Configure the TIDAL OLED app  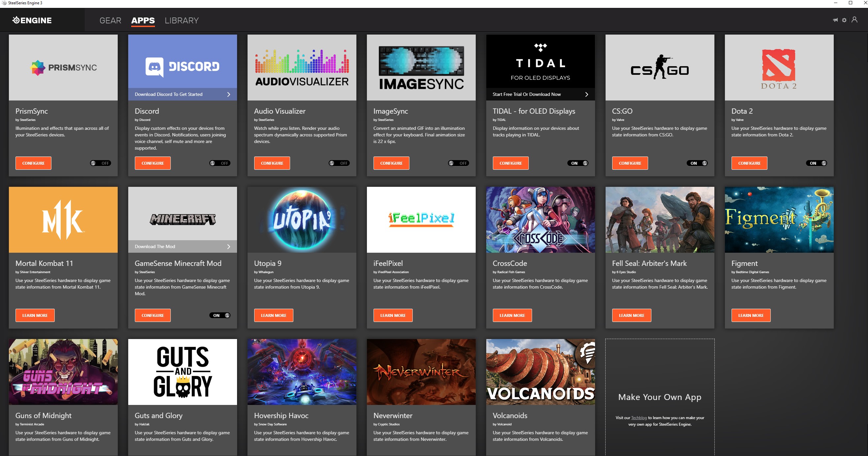511,163
